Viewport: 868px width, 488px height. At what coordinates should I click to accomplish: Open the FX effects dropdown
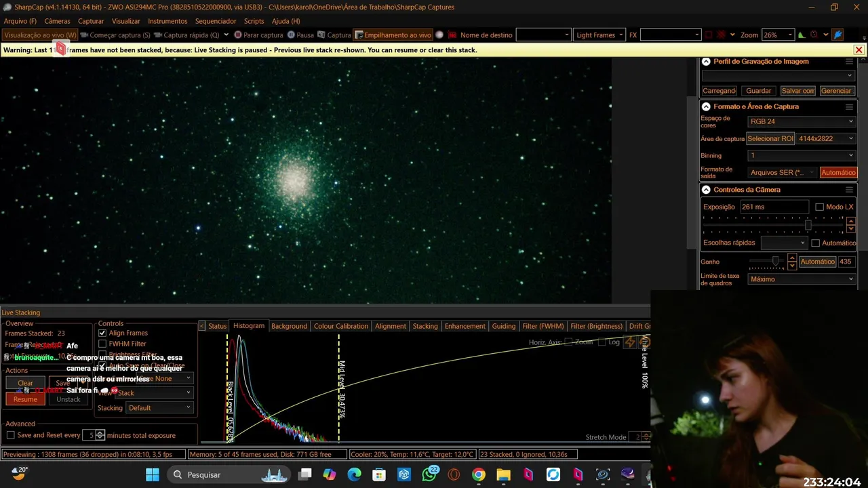(x=670, y=35)
